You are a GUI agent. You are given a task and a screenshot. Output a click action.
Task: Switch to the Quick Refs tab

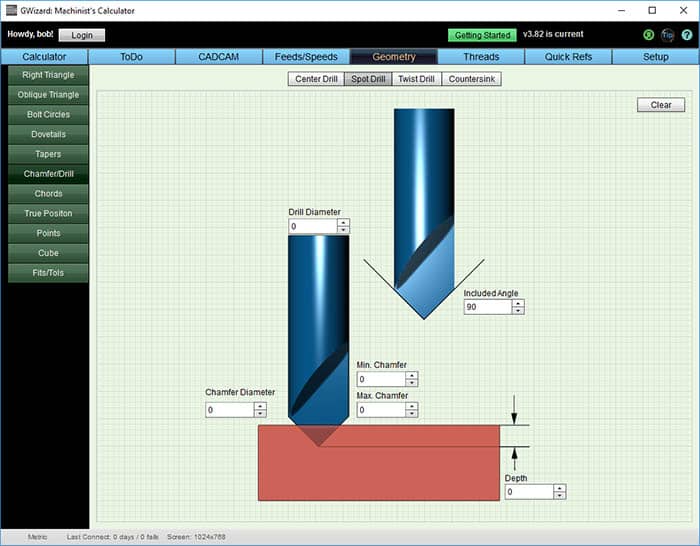(568, 57)
